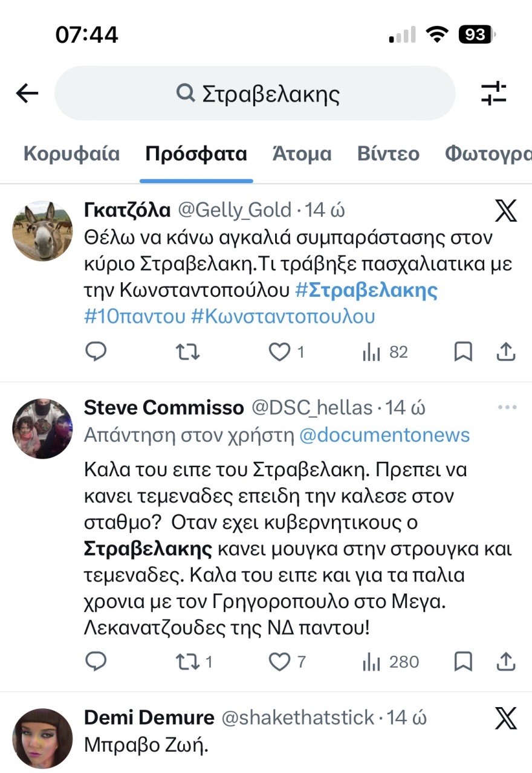The image size is (532, 773).
Task: Open search filter settings icon
Action: 493,93
